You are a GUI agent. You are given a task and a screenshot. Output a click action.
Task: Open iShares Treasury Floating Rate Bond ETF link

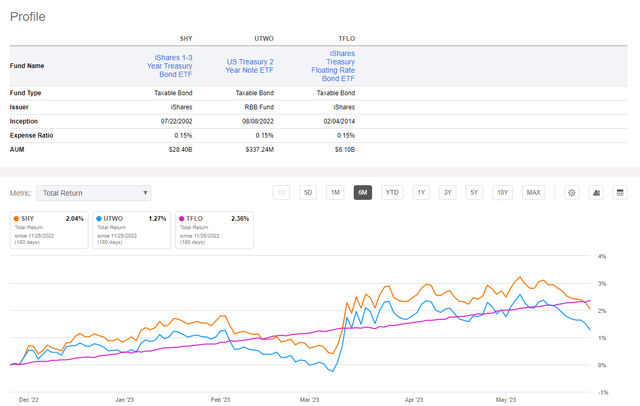[333, 66]
